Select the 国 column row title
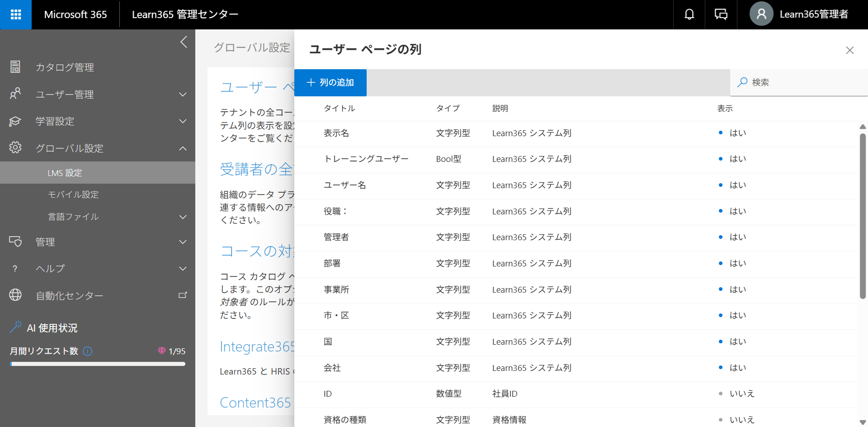868x427 pixels. coord(328,342)
